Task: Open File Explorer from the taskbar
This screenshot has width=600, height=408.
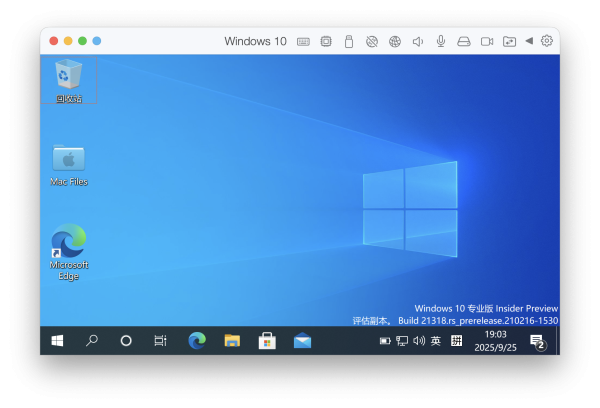Action: pos(232,340)
